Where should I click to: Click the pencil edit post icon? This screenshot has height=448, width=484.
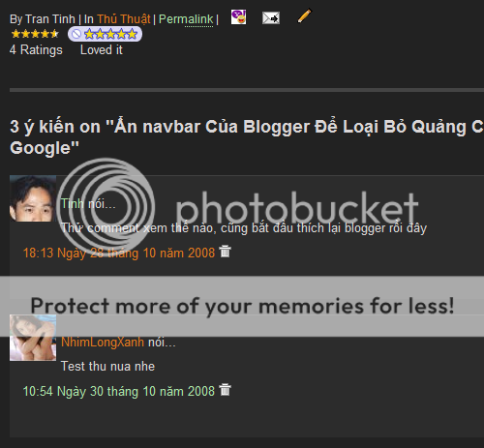pos(304,16)
